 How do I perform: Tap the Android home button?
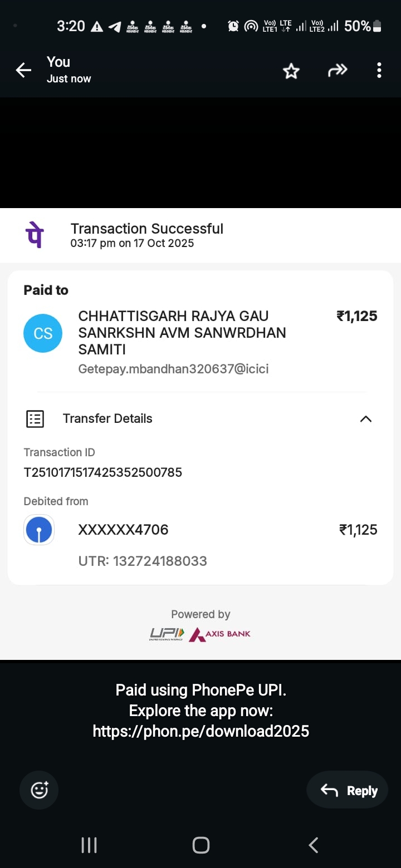[200, 845]
